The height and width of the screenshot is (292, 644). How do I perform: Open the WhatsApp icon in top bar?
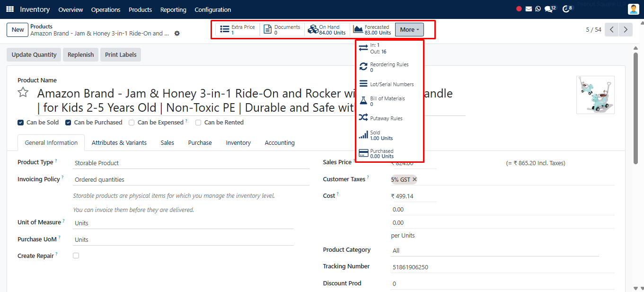[x=538, y=9]
